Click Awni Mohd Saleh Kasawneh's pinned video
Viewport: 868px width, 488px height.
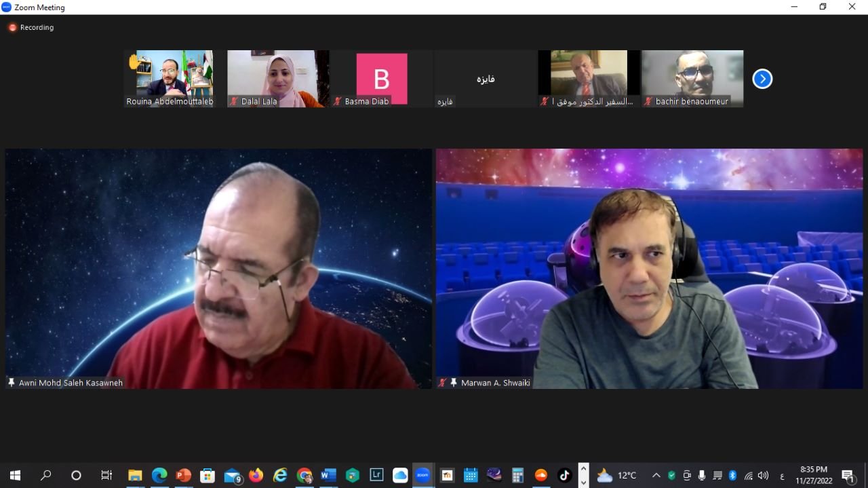(218, 269)
